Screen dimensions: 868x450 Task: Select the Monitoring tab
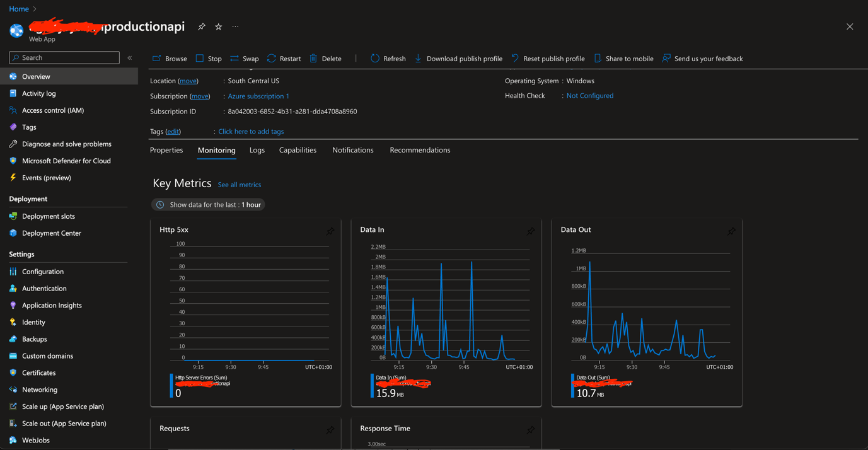(216, 150)
